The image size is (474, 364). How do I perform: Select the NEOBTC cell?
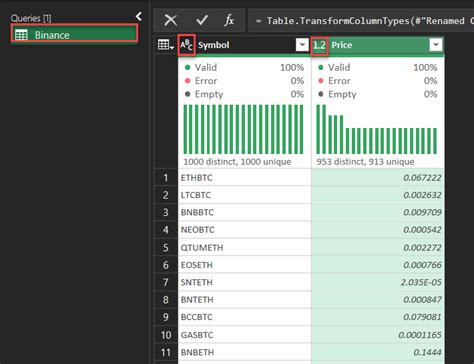pos(244,230)
